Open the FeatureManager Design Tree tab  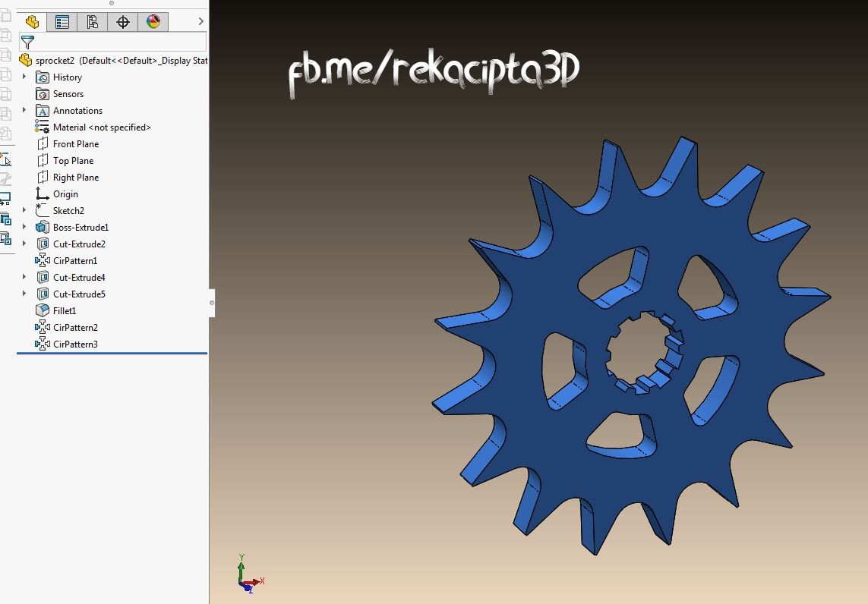pyautogui.click(x=32, y=21)
